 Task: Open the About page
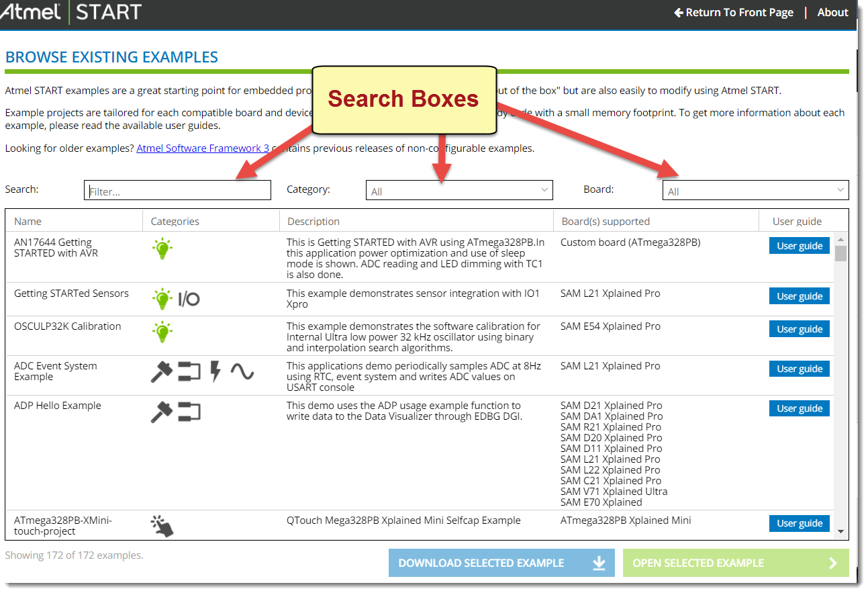click(x=832, y=13)
